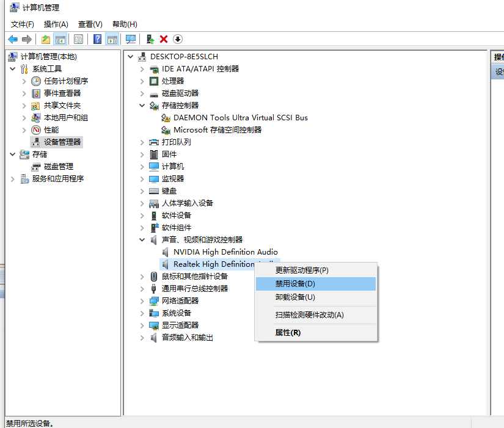Click the NVIDIA High Definition Audio speaker icon
504x428 pixels.
click(x=165, y=252)
